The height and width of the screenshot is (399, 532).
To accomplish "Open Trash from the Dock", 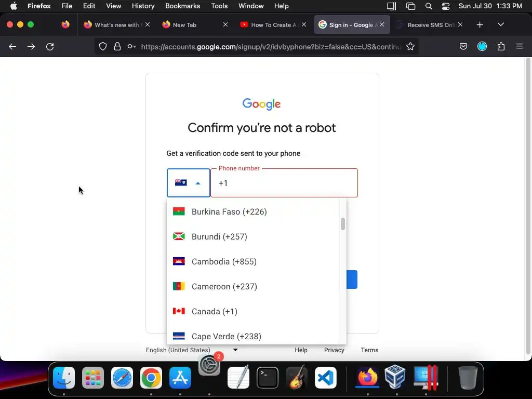I will tap(468, 378).
